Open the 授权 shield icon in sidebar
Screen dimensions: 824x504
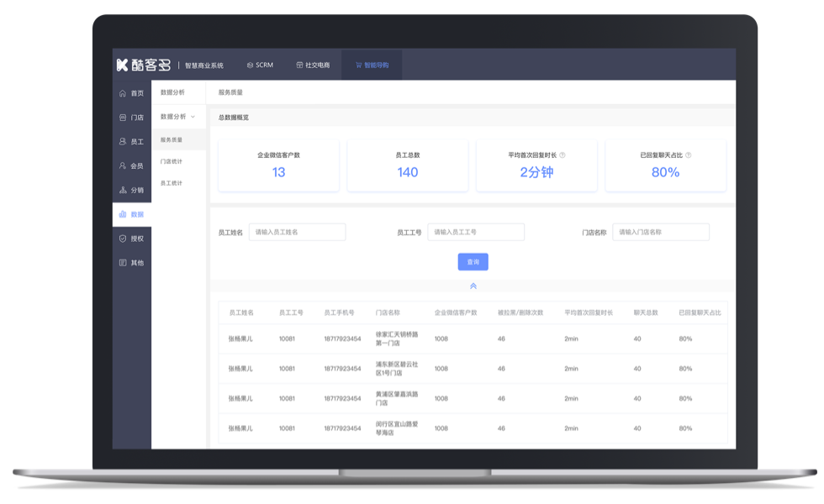123,239
